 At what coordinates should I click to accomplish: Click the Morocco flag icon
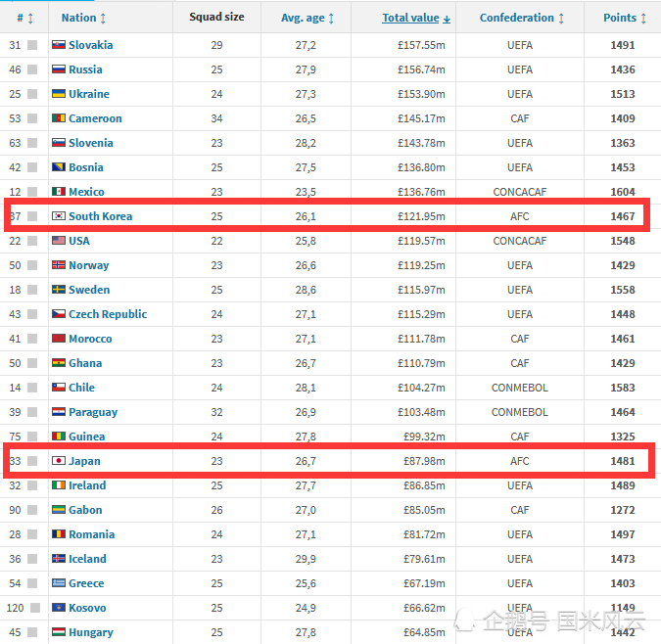[59, 339]
